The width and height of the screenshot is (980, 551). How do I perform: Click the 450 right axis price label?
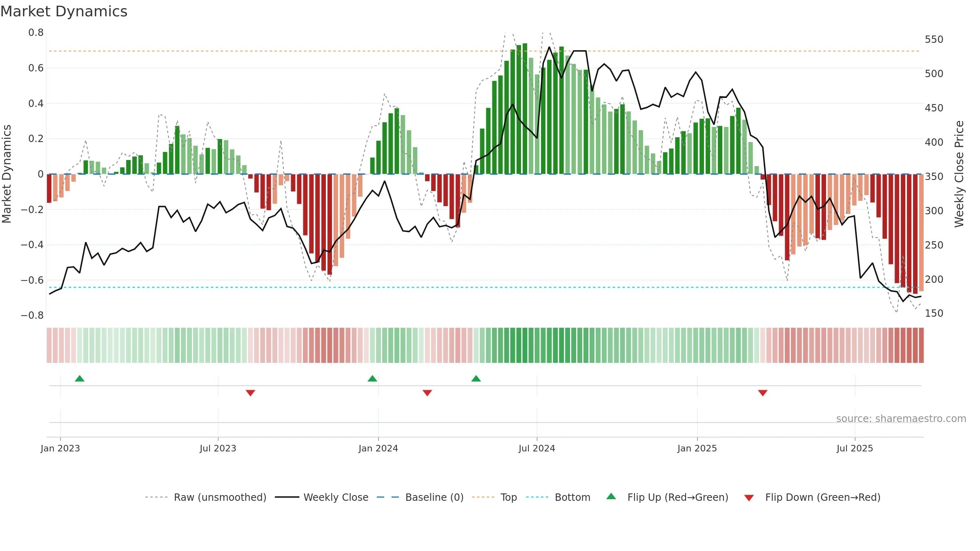click(934, 108)
